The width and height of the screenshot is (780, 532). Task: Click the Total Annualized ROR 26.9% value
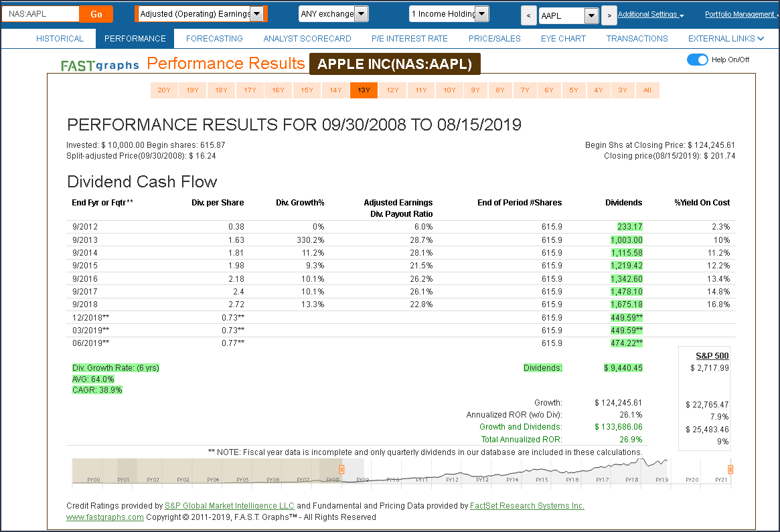pyautogui.click(x=631, y=440)
